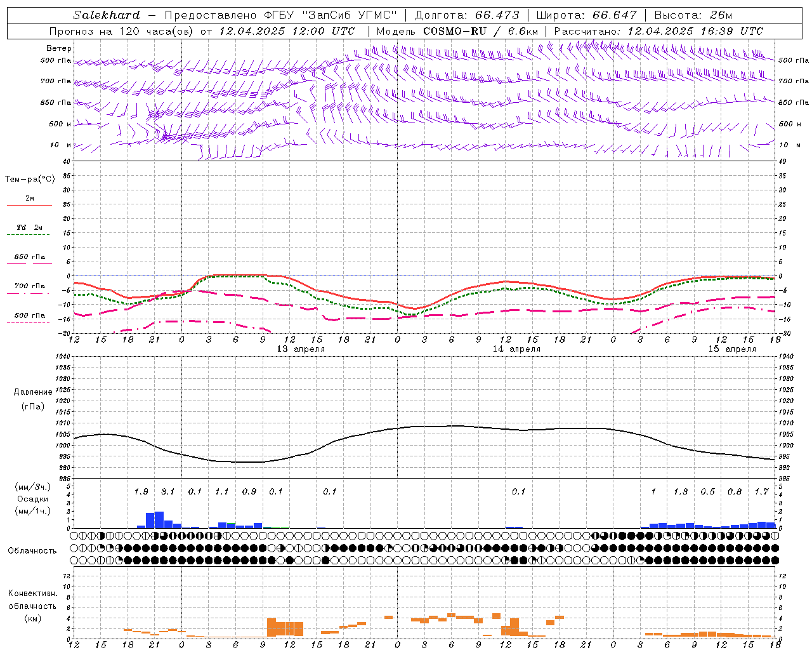
Task: Click the "Ветер" wind panel label
Action: click(x=59, y=48)
